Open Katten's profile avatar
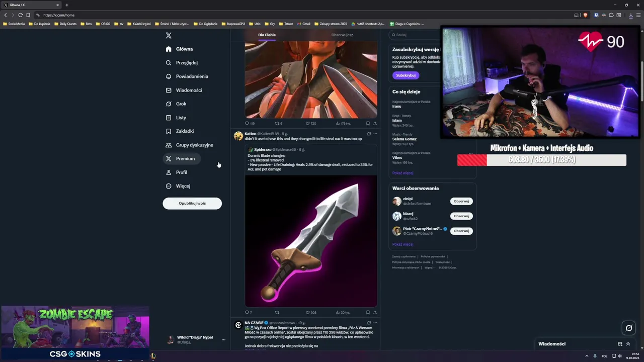Viewport: 644px width, 362px height. pos(238,136)
